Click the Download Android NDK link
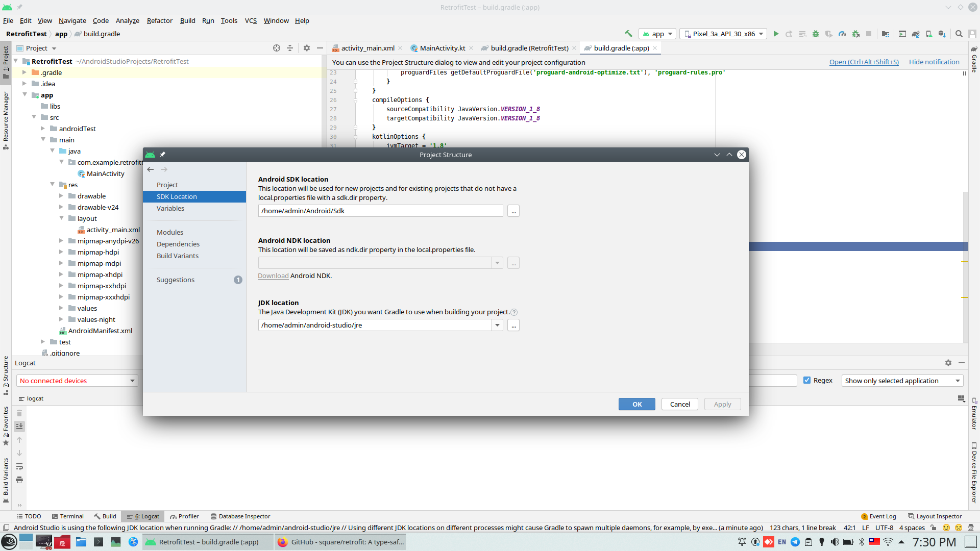Viewport: 980px width, 551px height. click(x=273, y=275)
